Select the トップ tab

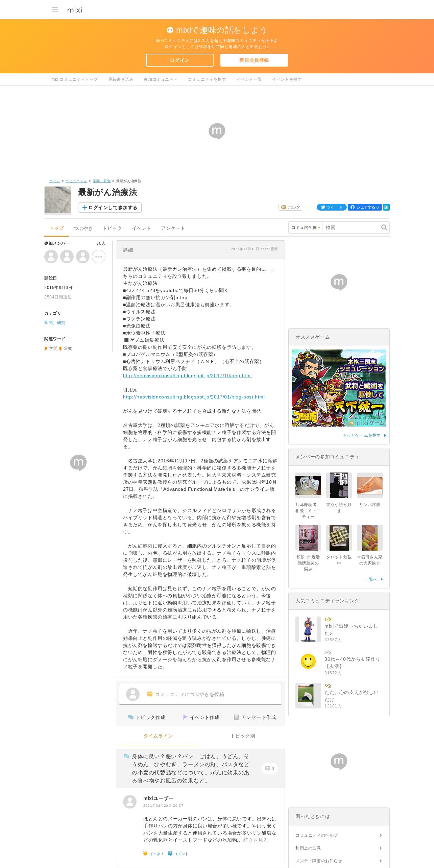[56, 228]
